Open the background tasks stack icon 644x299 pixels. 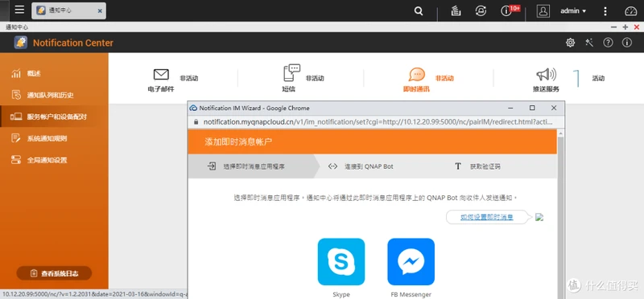(x=456, y=11)
